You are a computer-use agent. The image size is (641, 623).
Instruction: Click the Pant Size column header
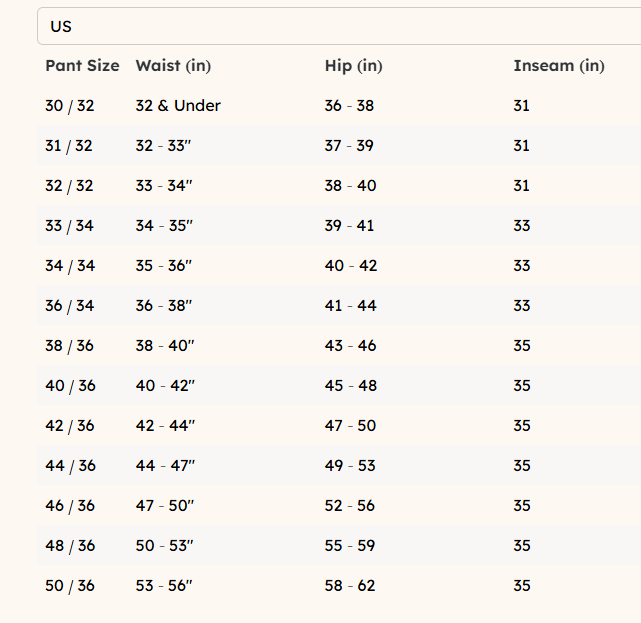tap(82, 66)
